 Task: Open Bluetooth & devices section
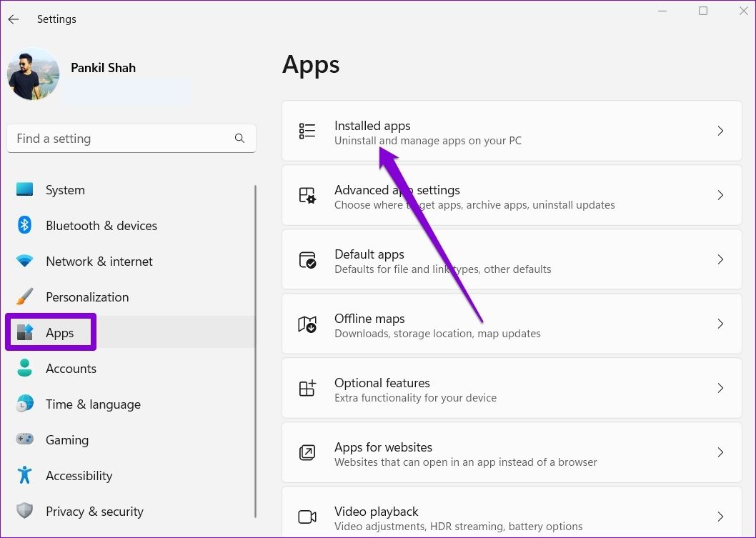click(101, 226)
